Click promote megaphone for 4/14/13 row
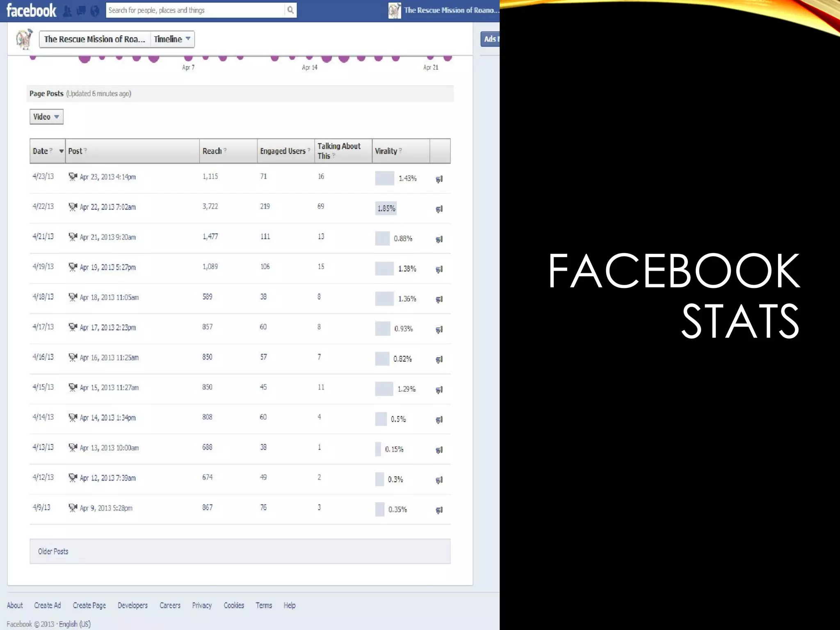 439,420
